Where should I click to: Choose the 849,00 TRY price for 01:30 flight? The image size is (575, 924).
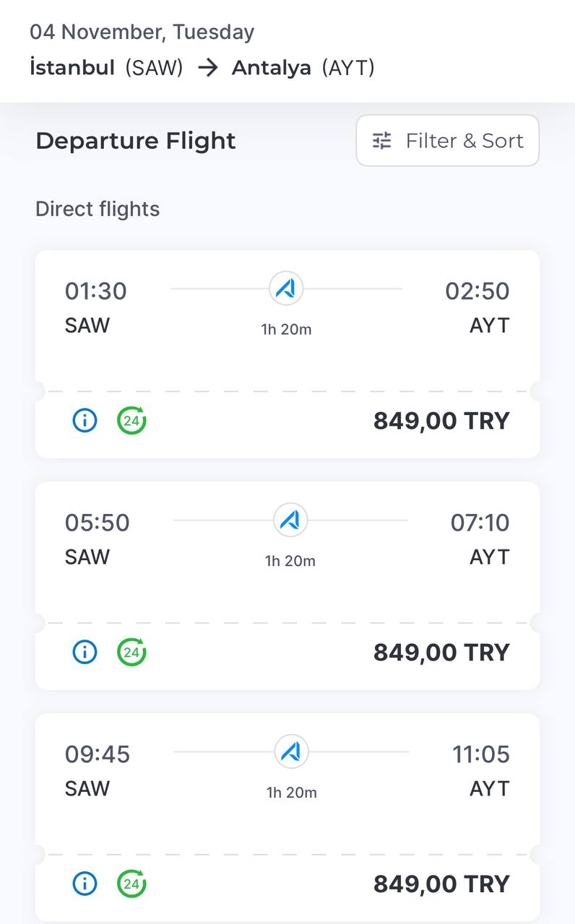tap(441, 421)
